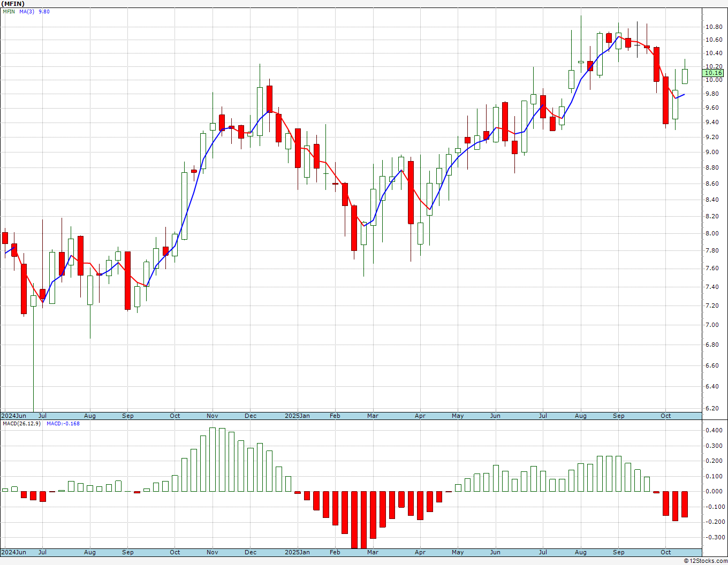This screenshot has height=565, width=728.
Task: Click the (MFIN) ticker title above the chart
Action: point(12,4)
